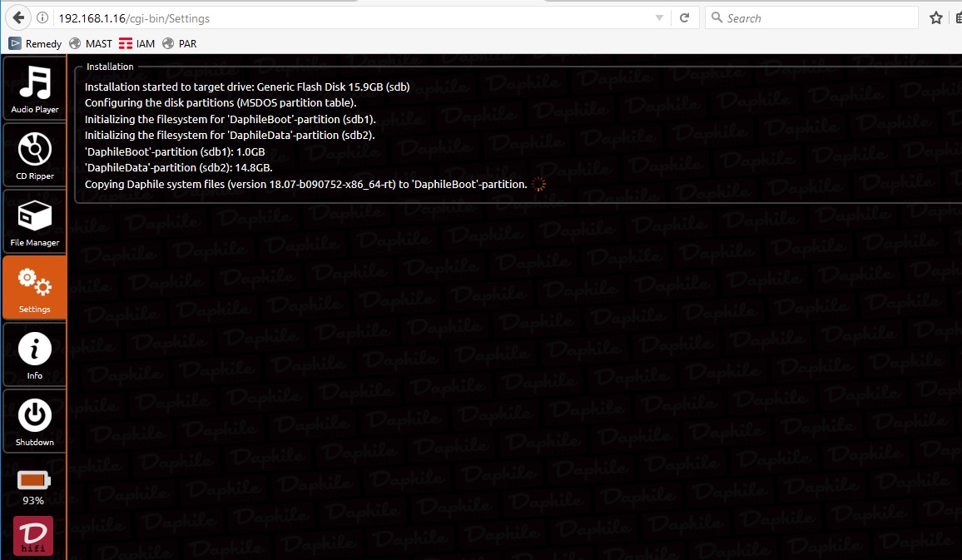Show site information for the address
This screenshot has height=560, width=962.
pyautogui.click(x=42, y=18)
